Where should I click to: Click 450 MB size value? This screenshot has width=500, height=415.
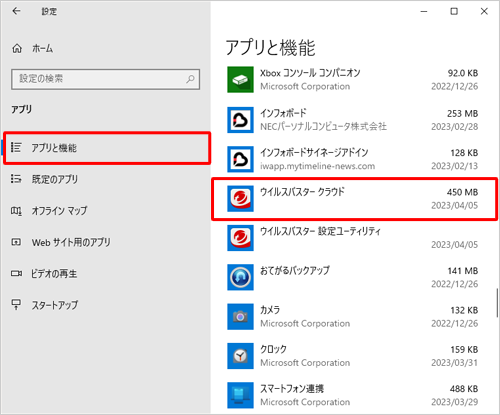[x=462, y=192]
